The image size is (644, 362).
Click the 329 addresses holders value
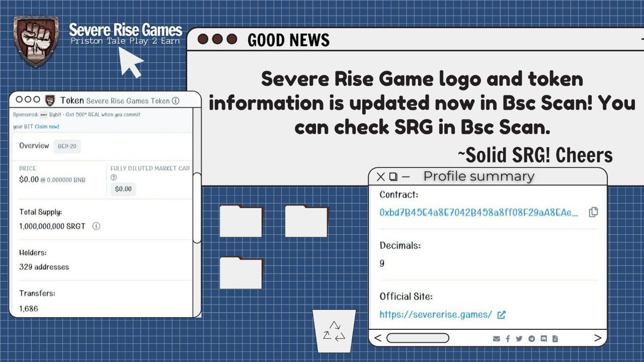(44, 267)
